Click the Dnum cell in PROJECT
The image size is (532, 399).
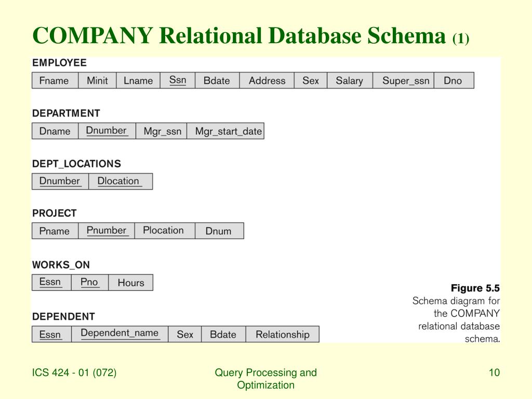click(x=220, y=231)
